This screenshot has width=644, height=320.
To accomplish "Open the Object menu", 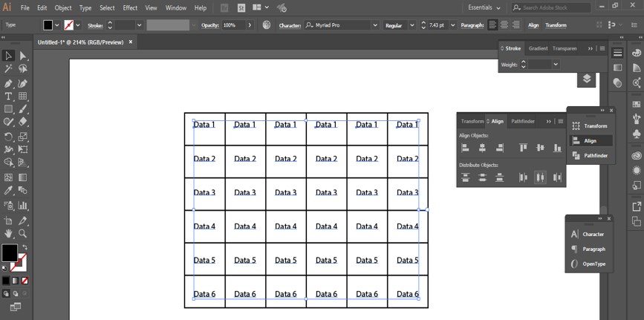I will (x=63, y=8).
